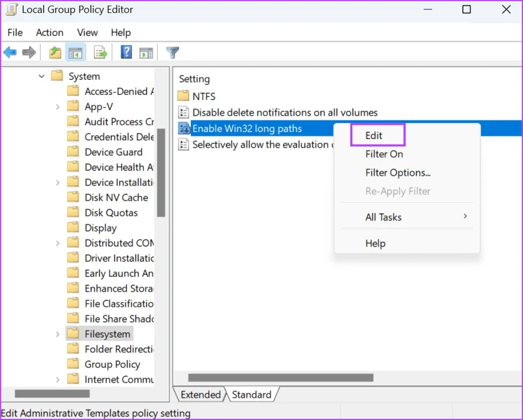The height and width of the screenshot is (420, 523).
Task: Select the Early Launch Antimalware tree item
Action: [x=119, y=273]
